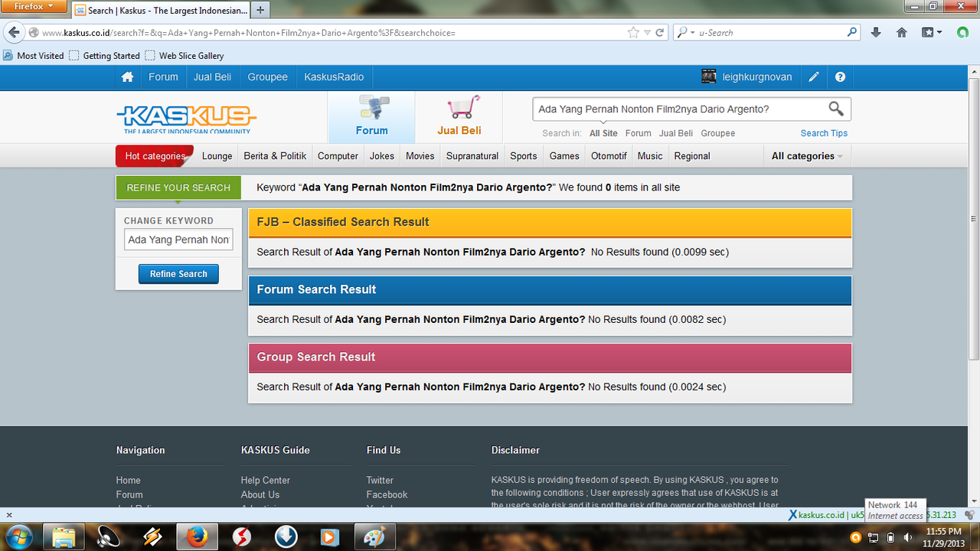980x551 pixels.
Task: Click the u-Search magnifier submit icon
Action: pyautogui.click(x=852, y=33)
